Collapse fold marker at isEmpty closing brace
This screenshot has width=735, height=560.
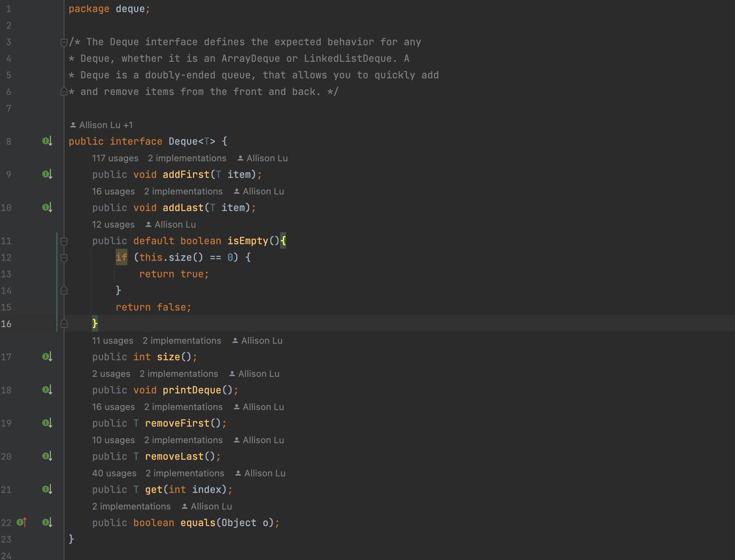(x=64, y=324)
